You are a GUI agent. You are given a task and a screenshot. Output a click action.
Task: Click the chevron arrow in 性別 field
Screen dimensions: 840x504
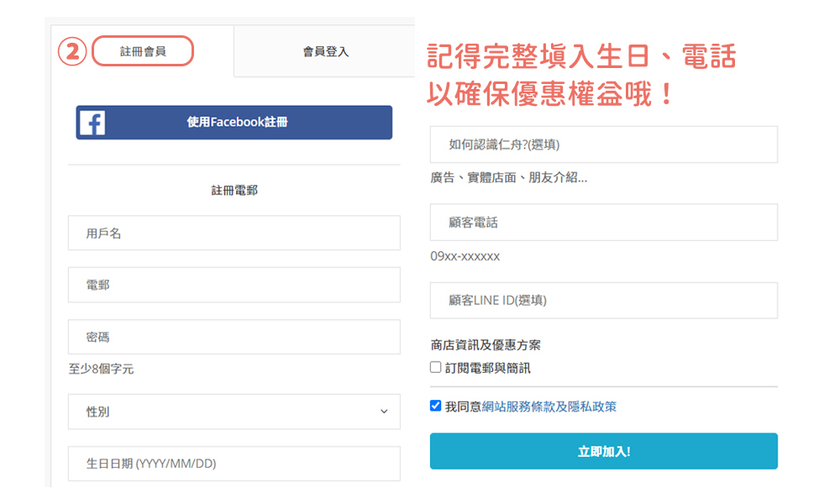384,412
